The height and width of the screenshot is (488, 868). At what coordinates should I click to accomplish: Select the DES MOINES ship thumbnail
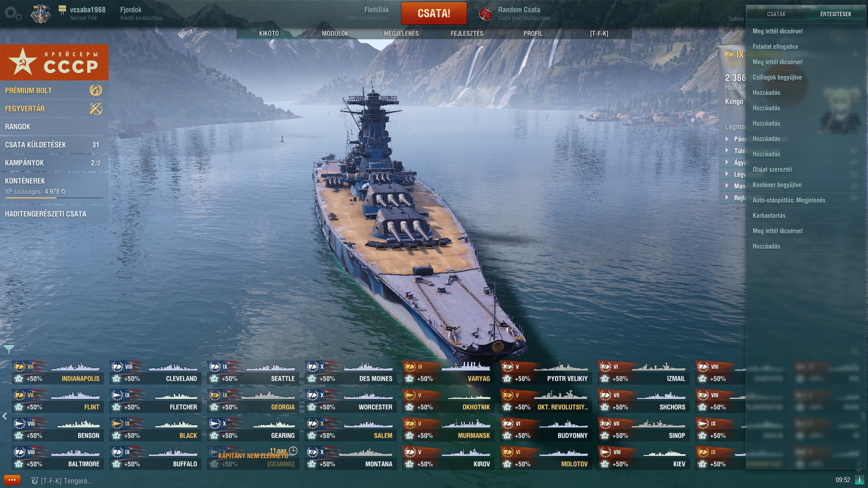click(351, 372)
